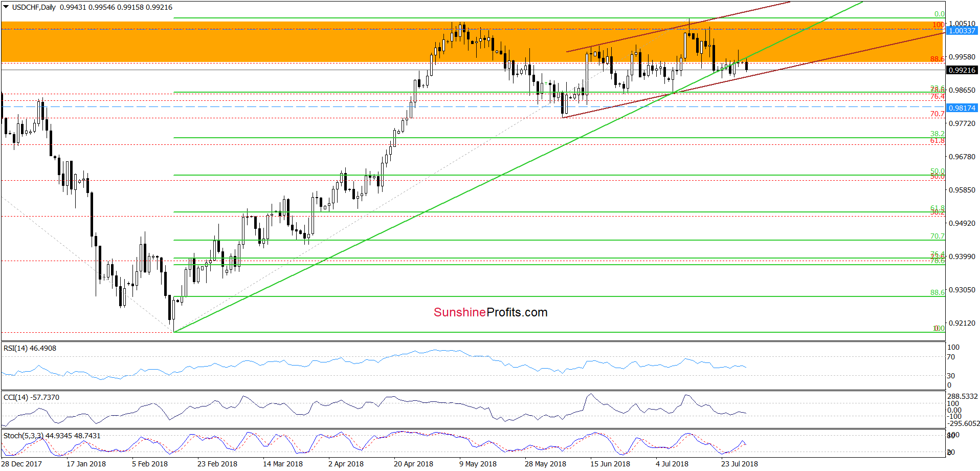The width and height of the screenshot is (980, 471).
Task: Click the green 38.2 Fibonacci level label
Action: click(x=938, y=134)
